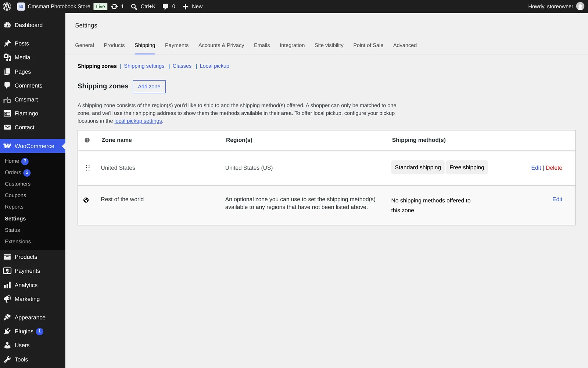Click the Plugins plug icon
The width and height of the screenshot is (588, 368).
[x=7, y=331]
